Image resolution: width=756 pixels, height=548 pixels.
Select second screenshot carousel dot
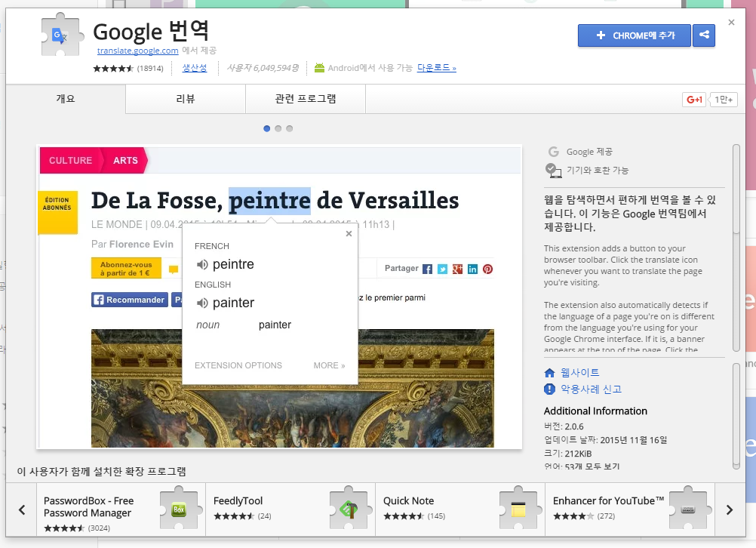click(x=278, y=128)
